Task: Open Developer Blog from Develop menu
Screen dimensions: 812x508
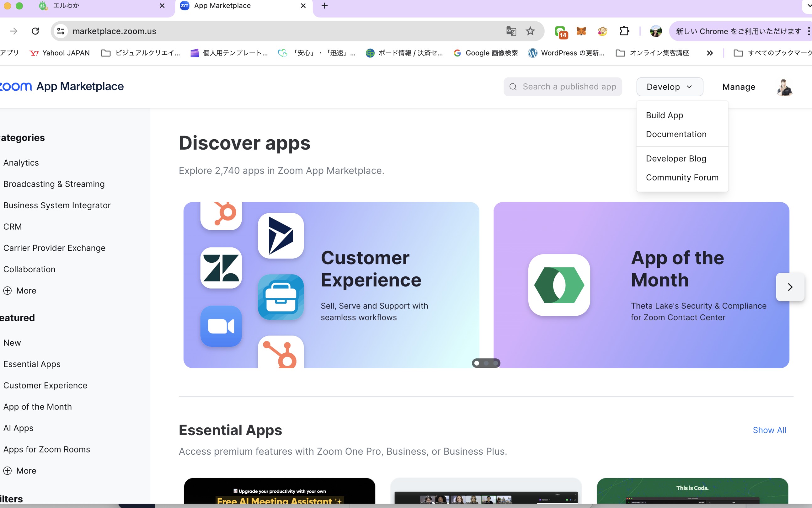Action: point(676,159)
